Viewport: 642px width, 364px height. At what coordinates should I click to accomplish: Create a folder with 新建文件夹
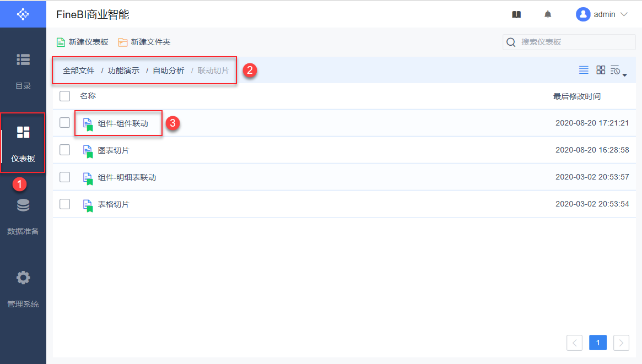coord(144,42)
